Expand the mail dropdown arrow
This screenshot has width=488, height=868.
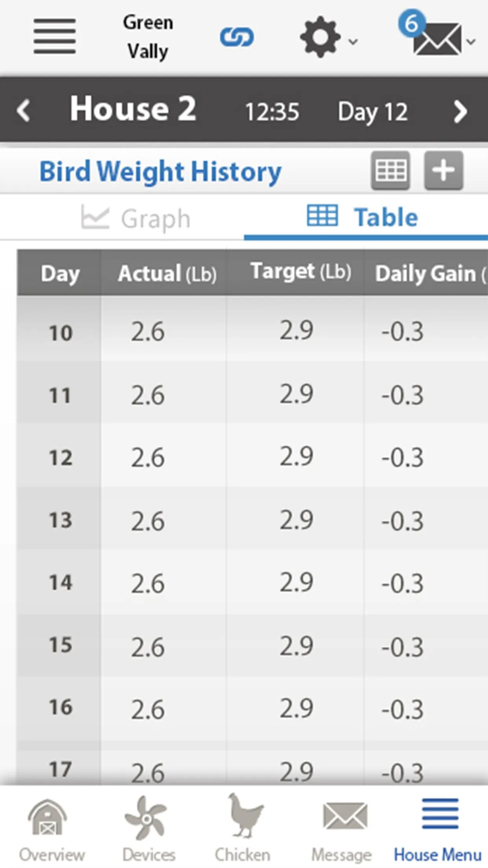(471, 41)
